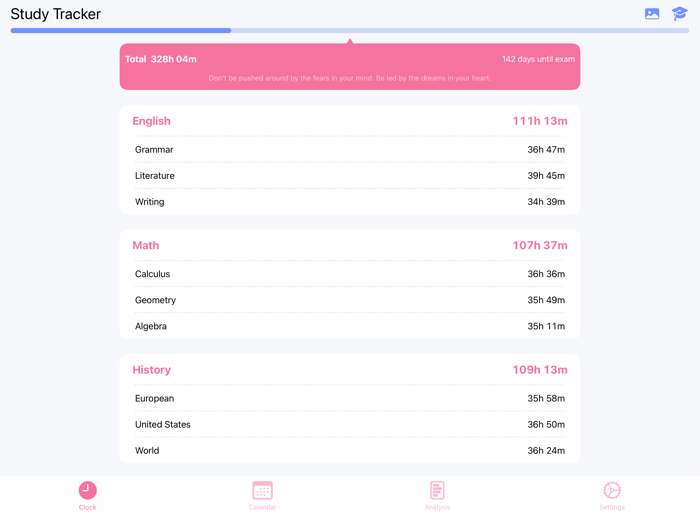This screenshot has height=525, width=700.
Task: Select the Grammar row
Action: coord(350,150)
